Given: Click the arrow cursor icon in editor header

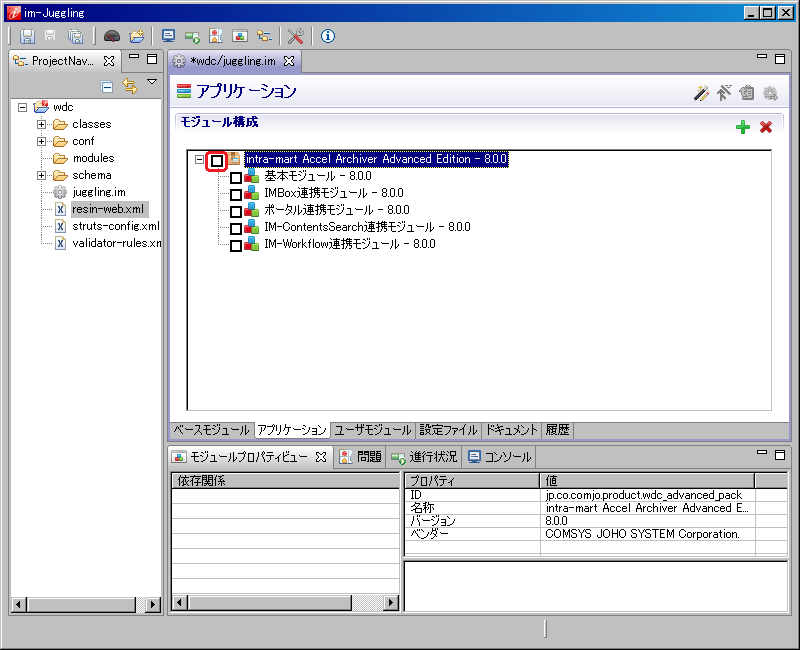Looking at the screenshot, I should (724, 93).
